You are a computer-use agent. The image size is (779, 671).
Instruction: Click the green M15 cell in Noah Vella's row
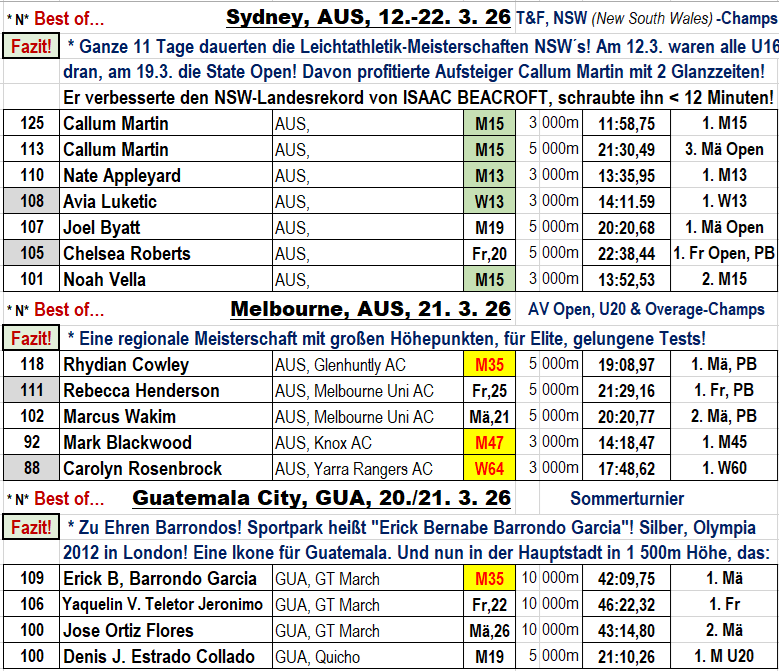pos(489,280)
